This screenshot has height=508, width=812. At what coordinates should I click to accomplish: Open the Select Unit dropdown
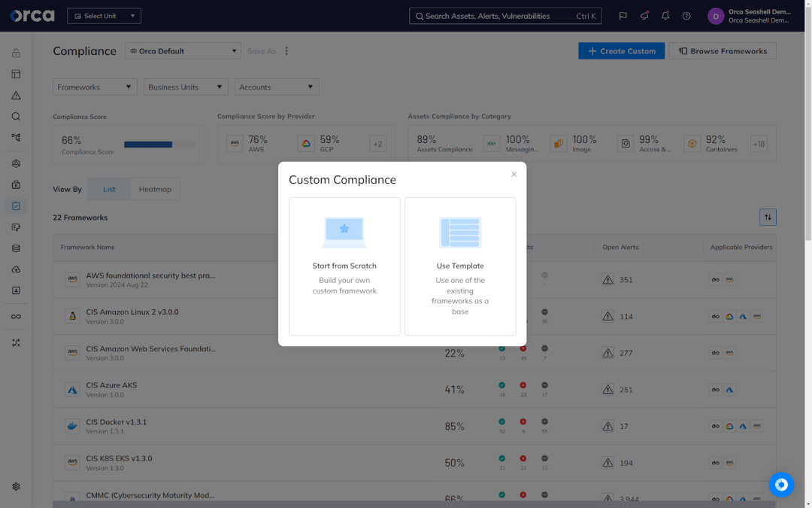(104, 16)
